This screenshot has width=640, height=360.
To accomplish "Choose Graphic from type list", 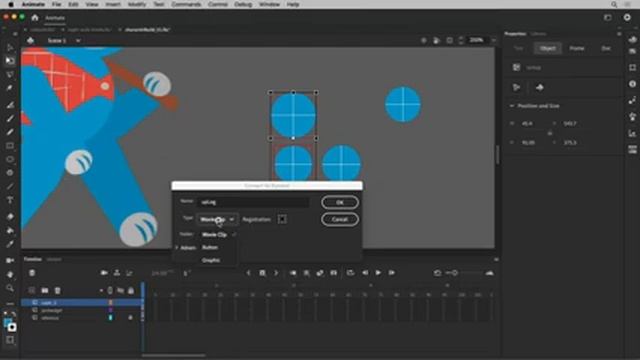I will [x=211, y=260].
